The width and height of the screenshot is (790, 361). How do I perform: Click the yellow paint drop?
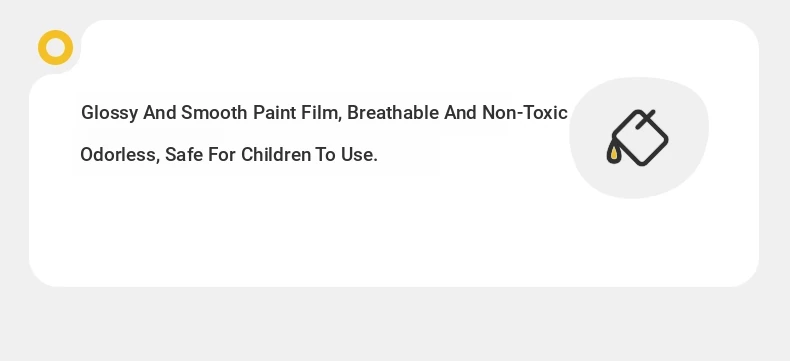[614, 154]
